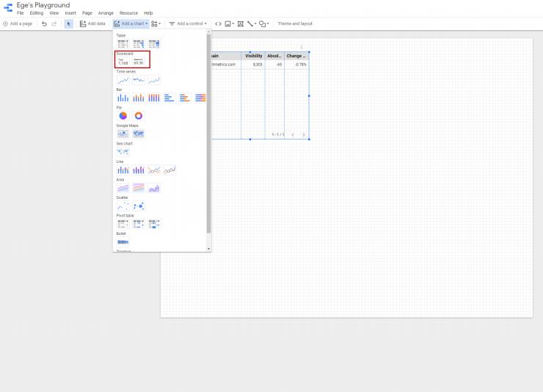543x392 pixels.
Task: Insert a 100% stacked column chart
Action: pos(154,98)
